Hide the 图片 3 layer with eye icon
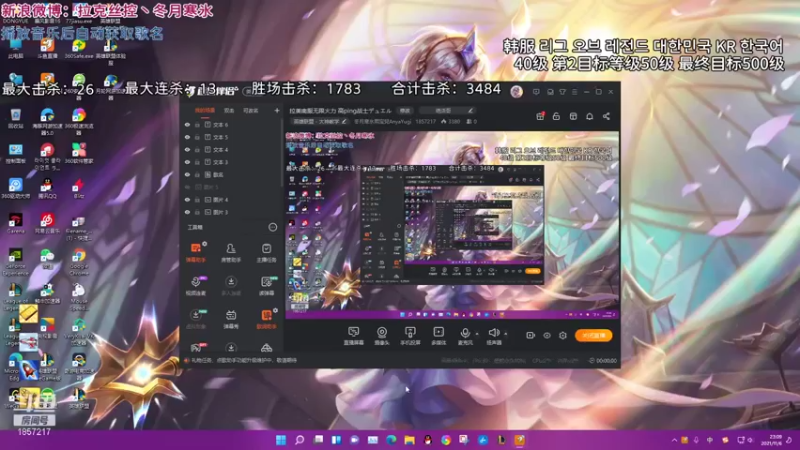This screenshot has width=800, height=450. (x=187, y=212)
